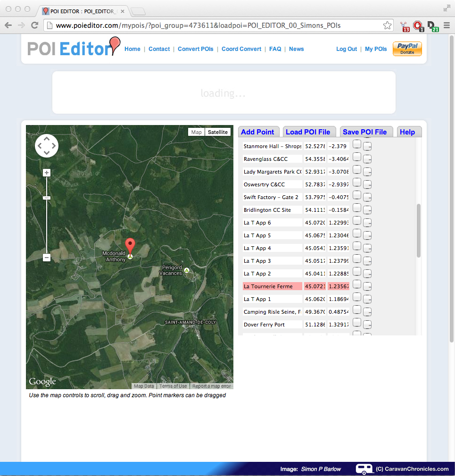Open the Load POI File tab

tap(307, 132)
